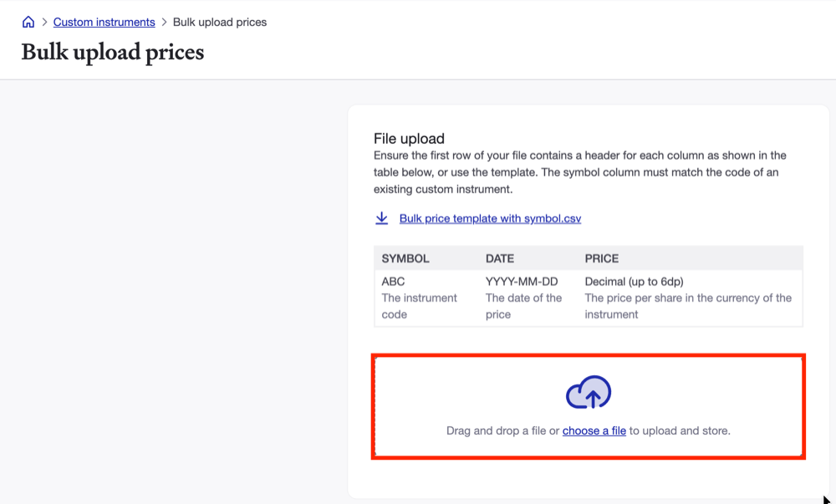
Task: Click the File upload heading
Action: pos(409,139)
